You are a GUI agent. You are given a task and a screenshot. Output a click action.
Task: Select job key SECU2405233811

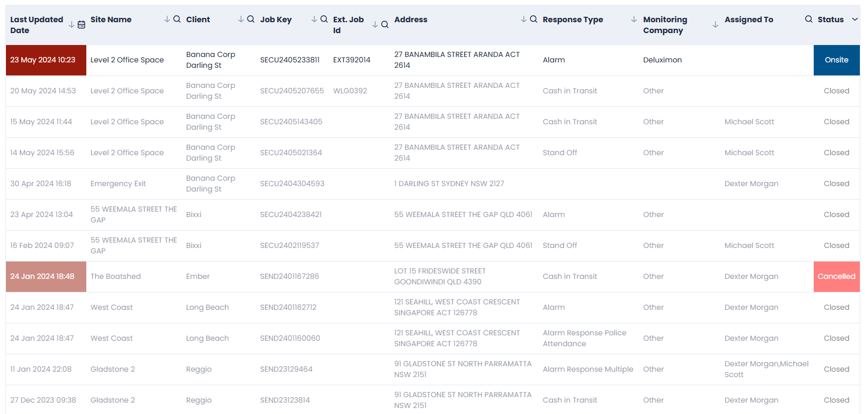pyautogui.click(x=290, y=60)
